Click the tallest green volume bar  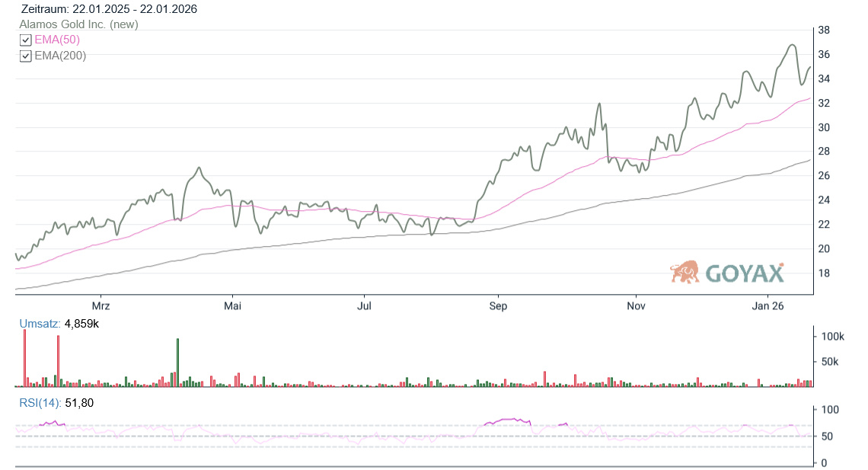click(177, 363)
